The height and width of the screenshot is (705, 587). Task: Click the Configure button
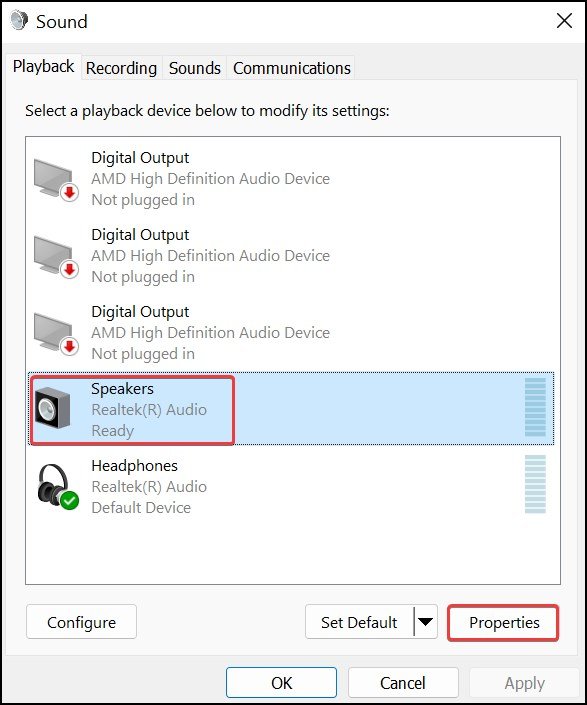tap(81, 622)
